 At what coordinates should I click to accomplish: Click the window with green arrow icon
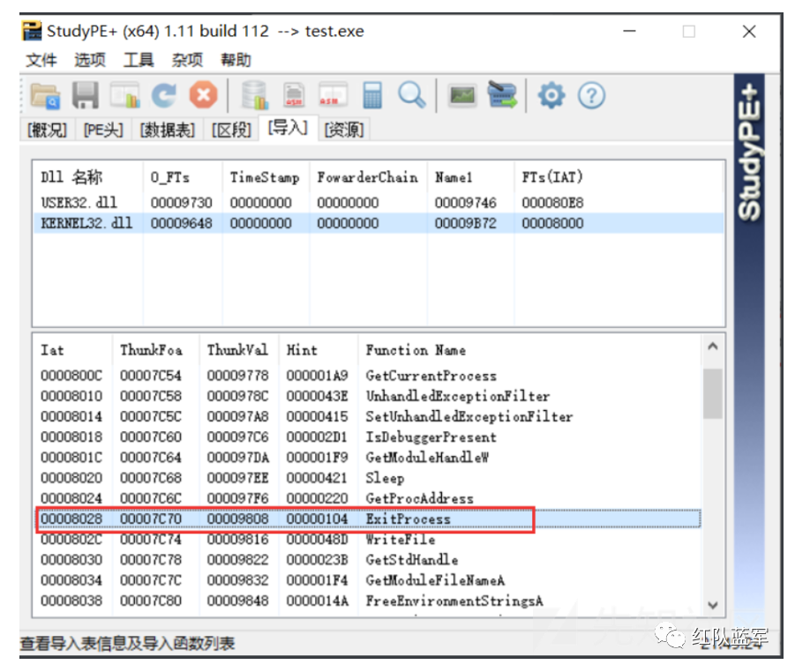502,95
